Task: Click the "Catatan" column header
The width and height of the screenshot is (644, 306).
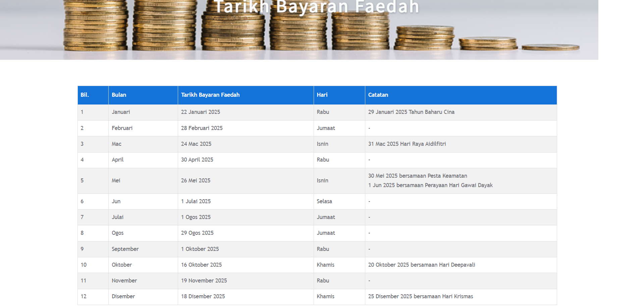Action: (378, 95)
